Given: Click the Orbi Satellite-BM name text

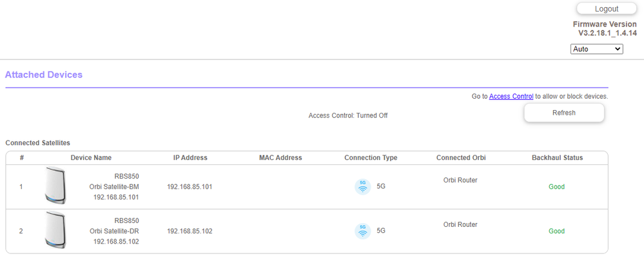Looking at the screenshot, I should point(114,187).
